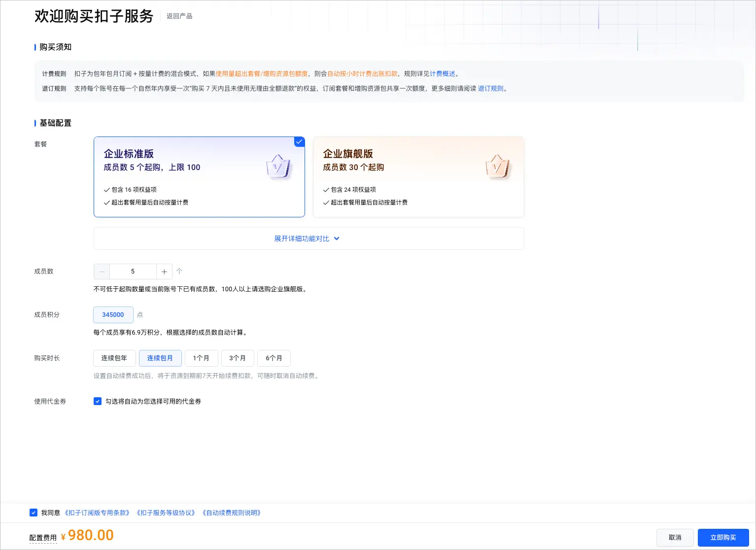Image resolution: width=756 pixels, height=550 pixels.
Task: Click the minus icon to decrease member count
Action: [x=102, y=272]
